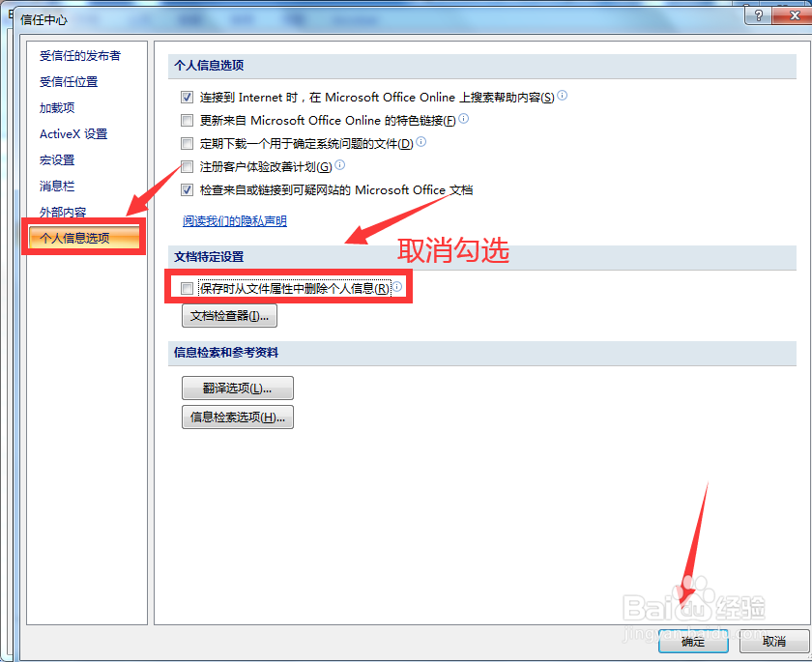Click info icon next to 特色链接(F)
Screen dimensions: 812x662
pos(464,119)
